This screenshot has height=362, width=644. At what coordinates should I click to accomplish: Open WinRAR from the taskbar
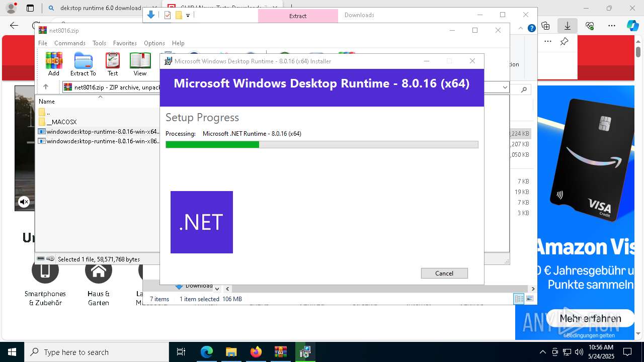pyautogui.click(x=281, y=352)
